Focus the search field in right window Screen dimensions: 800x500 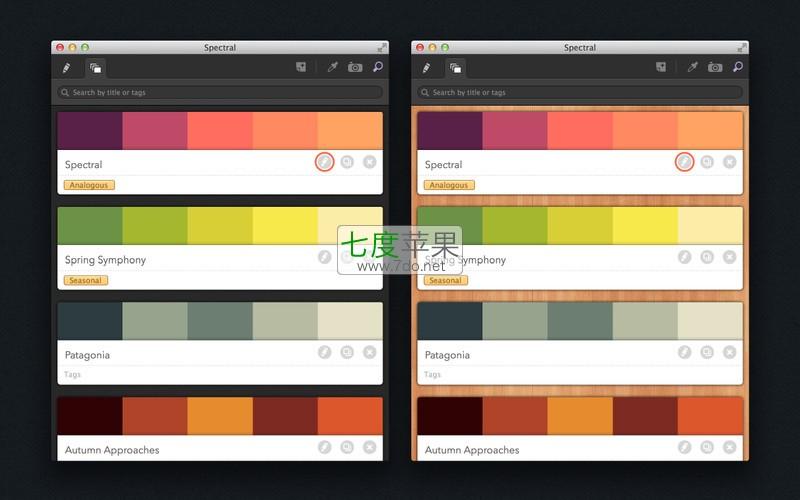[x=580, y=92]
